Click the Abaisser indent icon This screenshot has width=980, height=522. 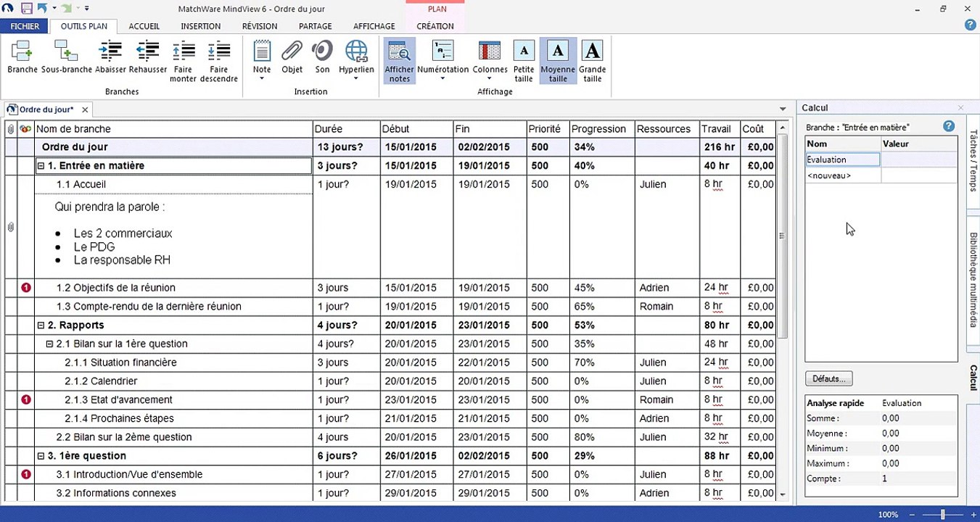pyautogui.click(x=110, y=57)
